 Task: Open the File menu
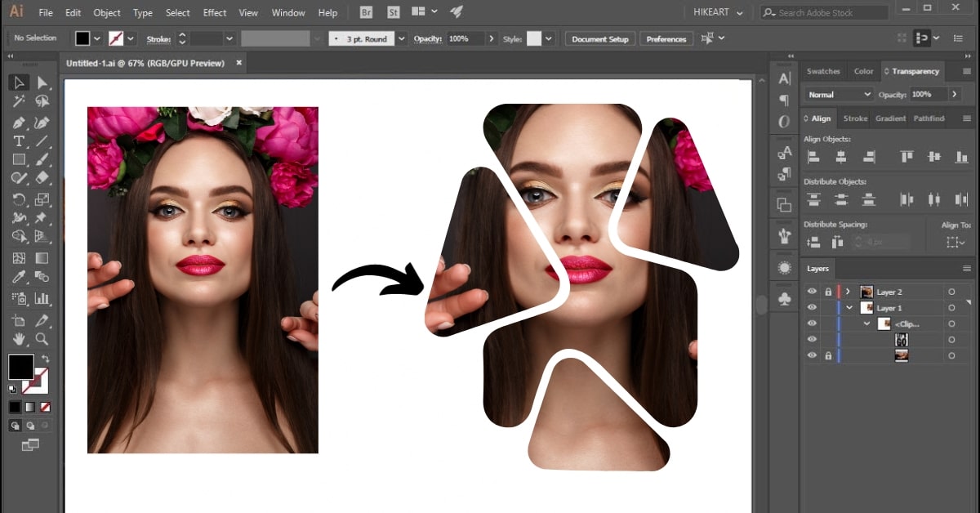[x=46, y=13]
